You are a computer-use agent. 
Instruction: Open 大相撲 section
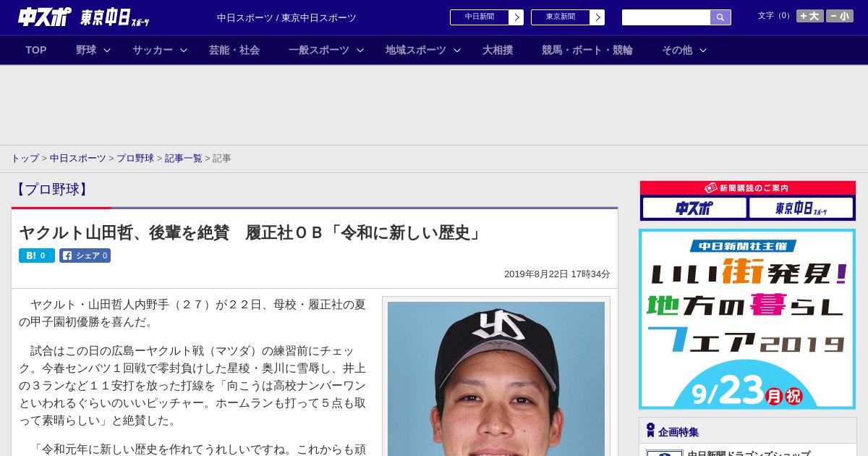(498, 50)
